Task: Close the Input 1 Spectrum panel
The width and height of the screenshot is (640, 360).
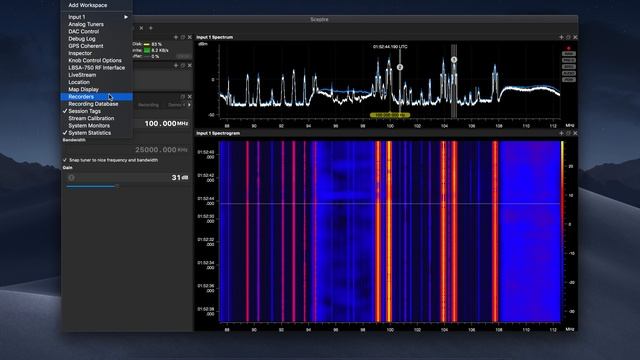Action: 575,37
